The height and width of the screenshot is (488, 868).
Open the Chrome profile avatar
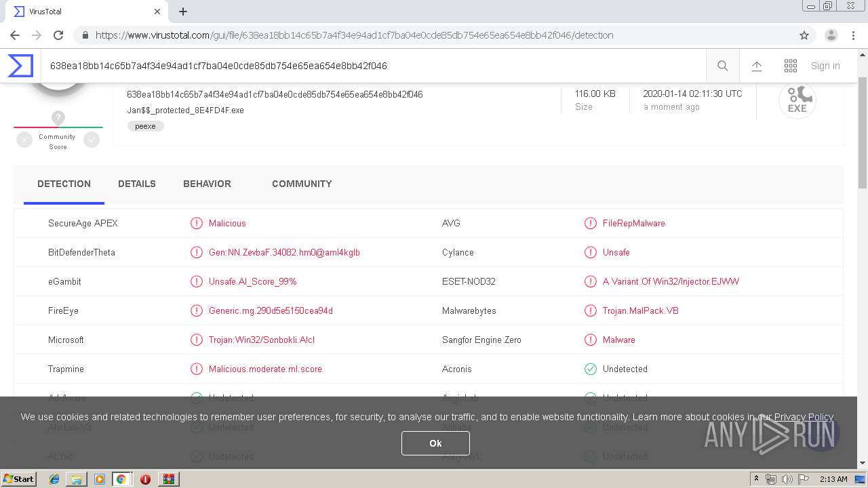[x=831, y=35]
